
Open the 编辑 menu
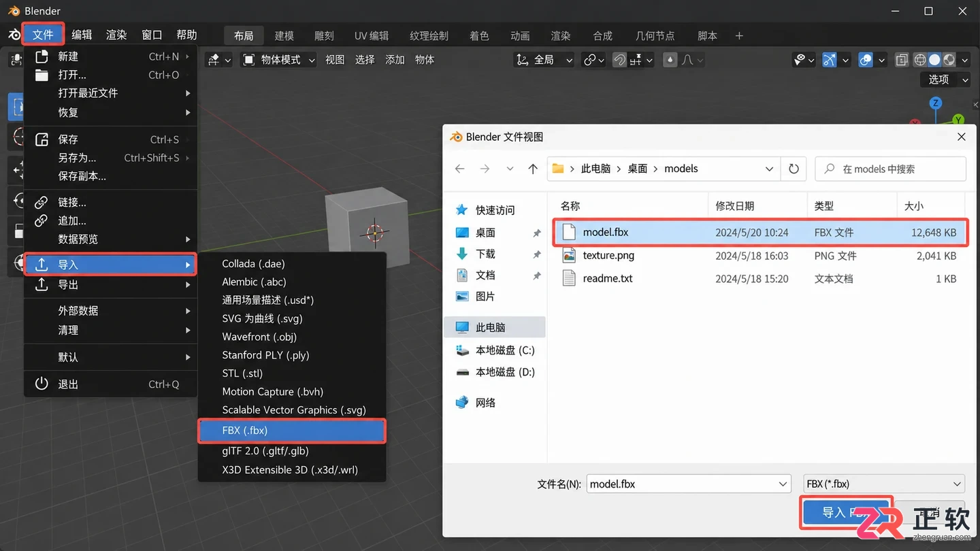82,35
